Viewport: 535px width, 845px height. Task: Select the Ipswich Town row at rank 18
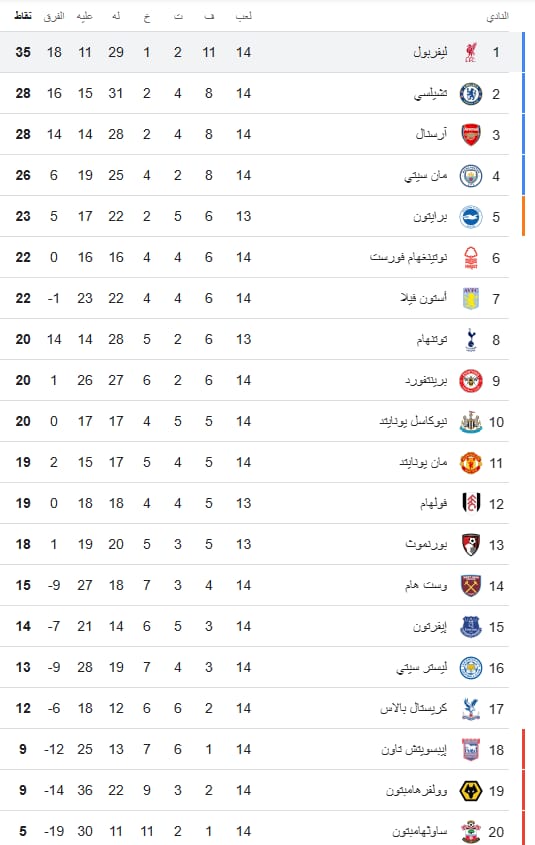pos(254,749)
